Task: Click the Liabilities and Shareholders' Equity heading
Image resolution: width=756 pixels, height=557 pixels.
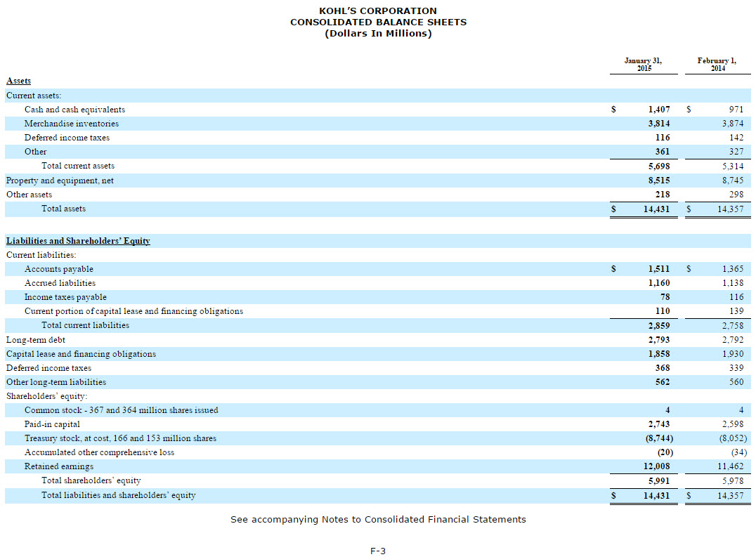Action: [x=78, y=241]
